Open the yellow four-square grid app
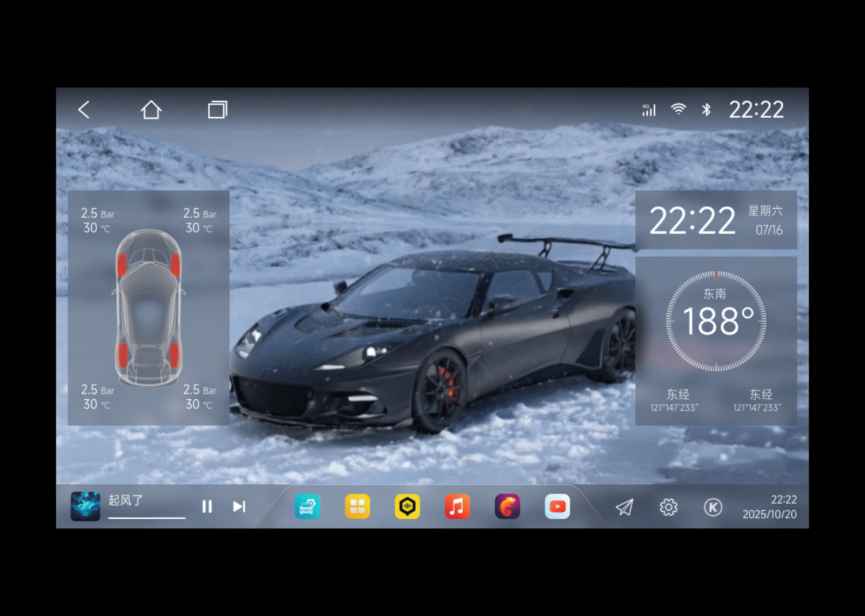The width and height of the screenshot is (865, 616). [x=357, y=506]
